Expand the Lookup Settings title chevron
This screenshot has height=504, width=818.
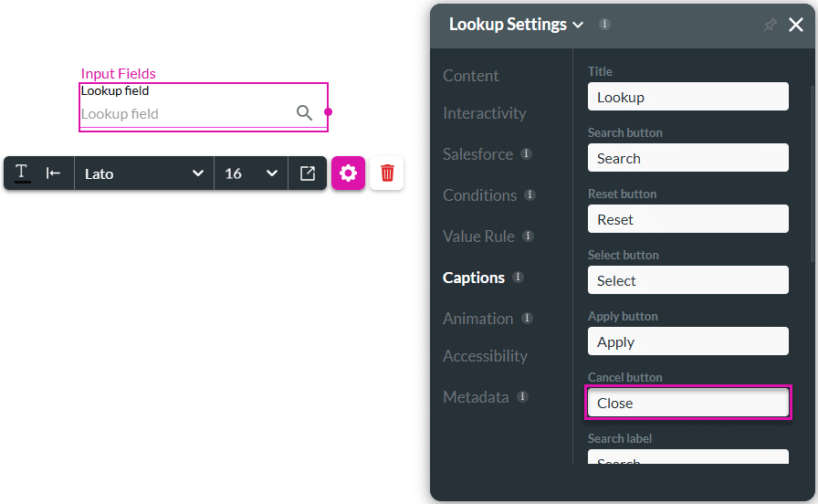pos(578,26)
